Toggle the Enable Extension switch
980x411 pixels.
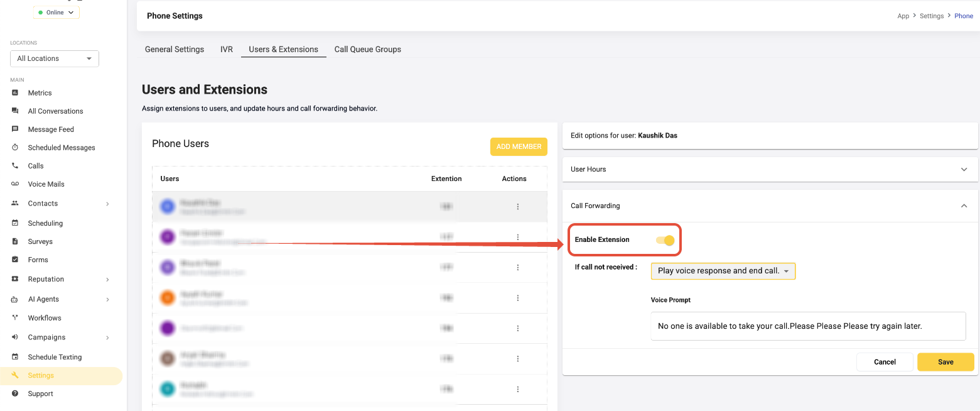point(665,240)
